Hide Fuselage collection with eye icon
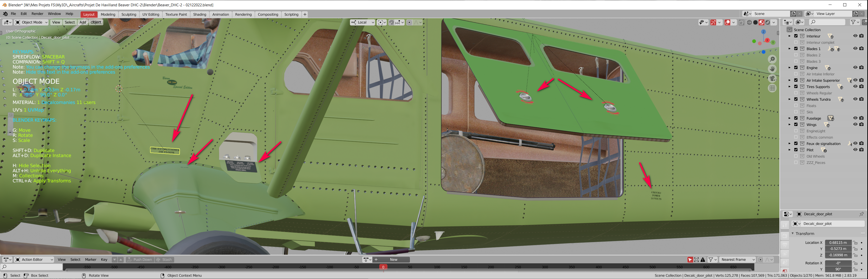The image size is (868, 279). coord(855,118)
